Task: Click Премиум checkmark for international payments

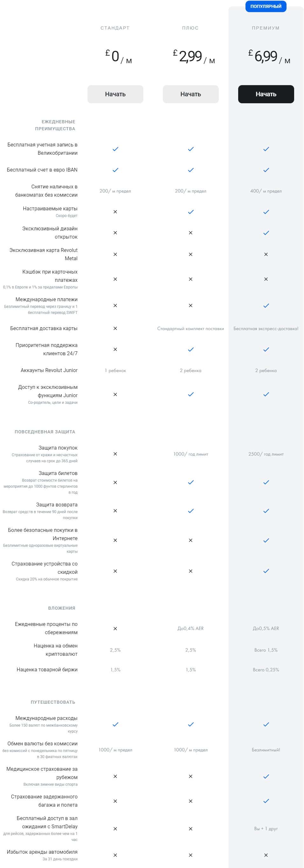Action: click(266, 306)
